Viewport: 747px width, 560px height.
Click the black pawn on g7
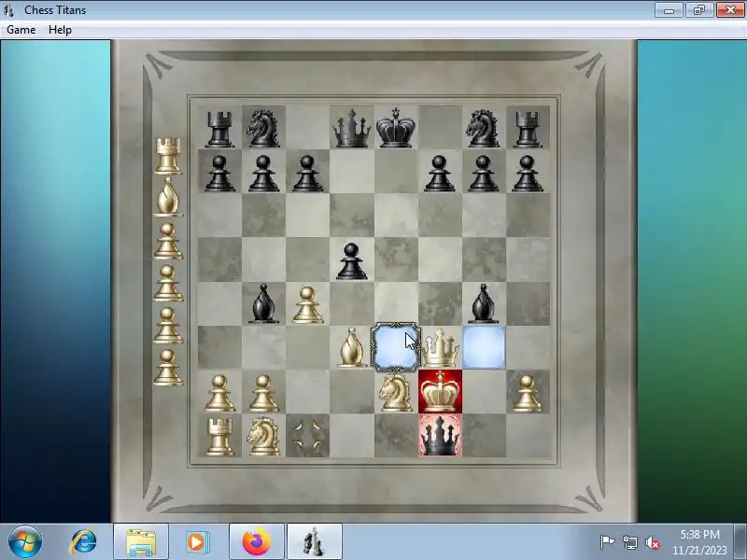(x=483, y=174)
